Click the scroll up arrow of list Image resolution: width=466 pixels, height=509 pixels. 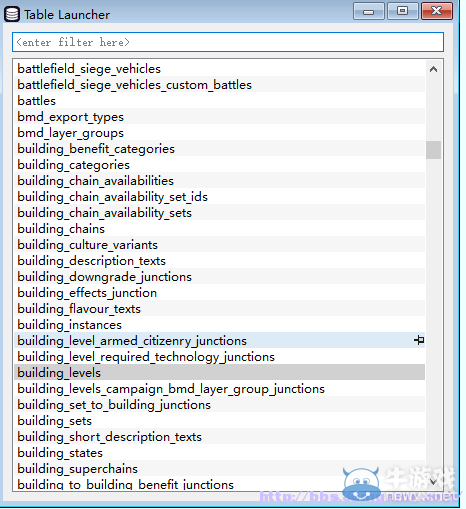433,69
